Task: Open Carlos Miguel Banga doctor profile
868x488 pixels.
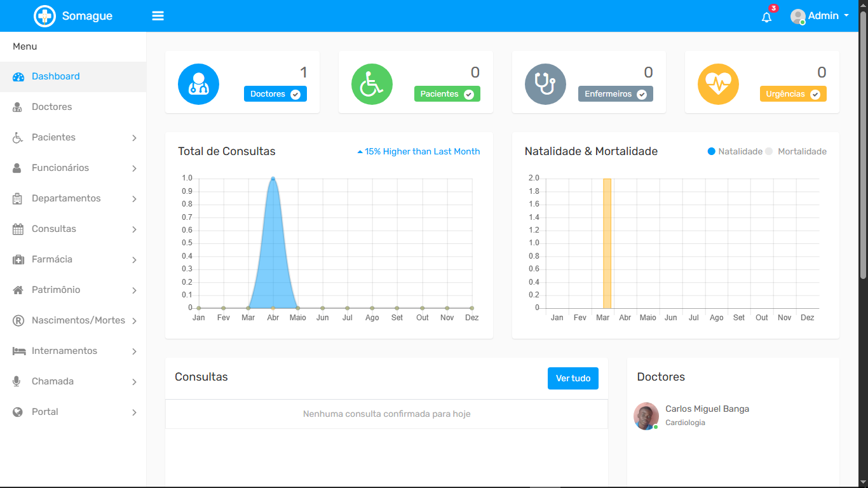Action: pyautogui.click(x=707, y=409)
